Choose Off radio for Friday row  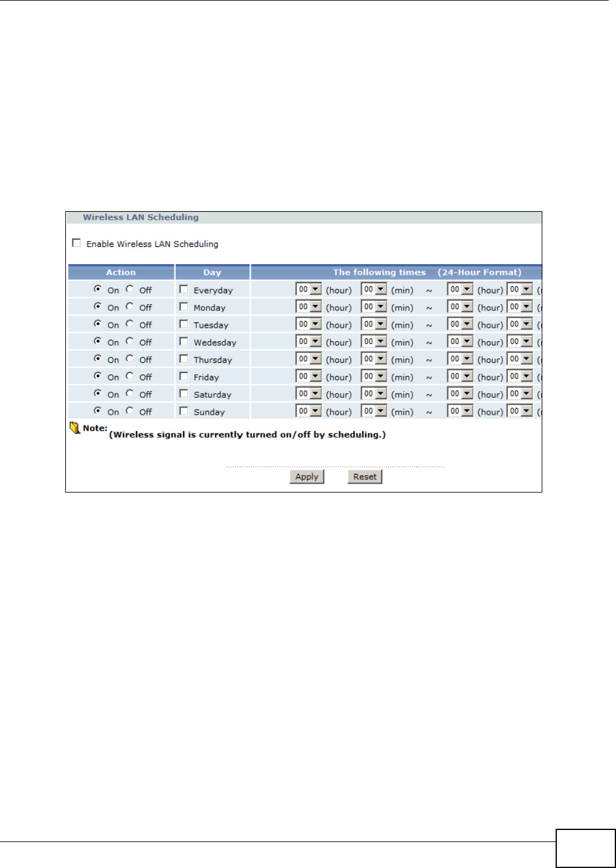coord(129,376)
